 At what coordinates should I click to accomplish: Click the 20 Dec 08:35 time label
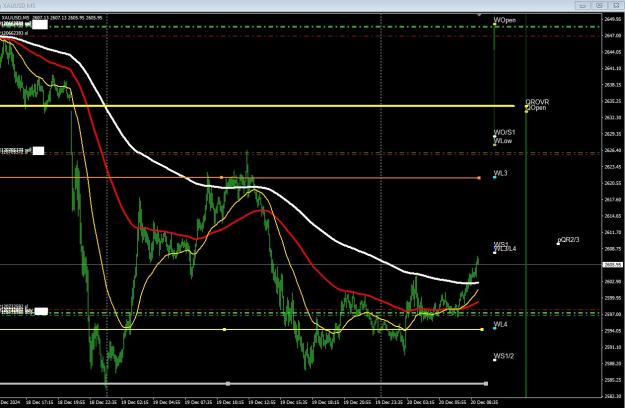tap(485, 402)
